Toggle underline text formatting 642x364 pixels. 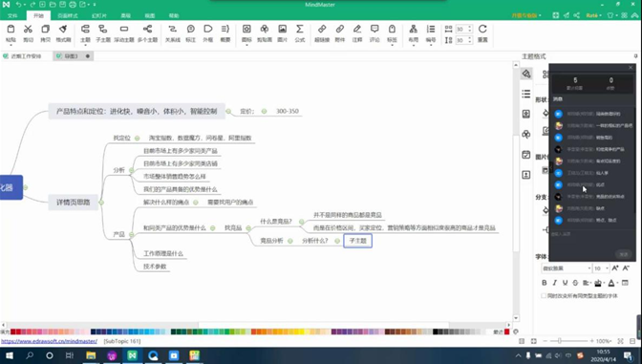tap(565, 283)
